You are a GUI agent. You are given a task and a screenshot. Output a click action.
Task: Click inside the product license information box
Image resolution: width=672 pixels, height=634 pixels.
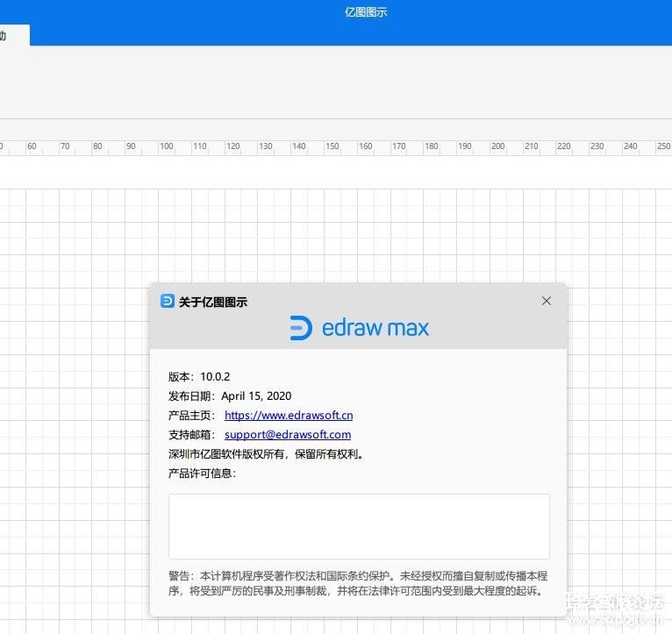point(359,526)
